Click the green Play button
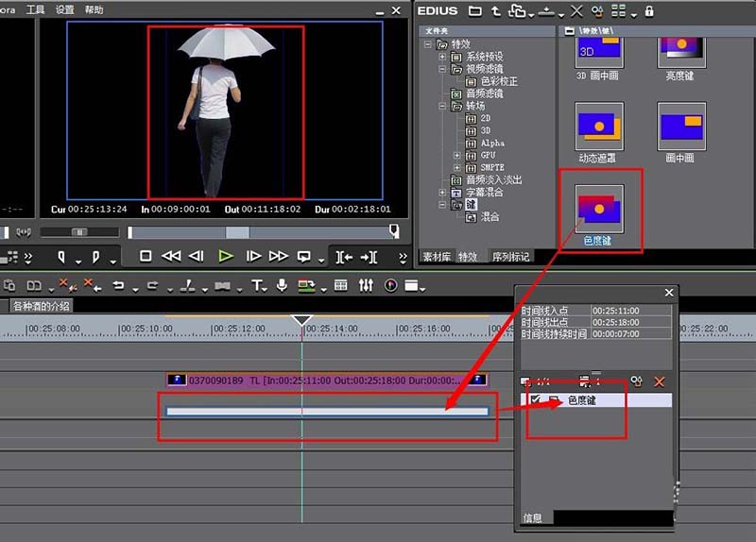This screenshot has width=756, height=542. click(225, 256)
